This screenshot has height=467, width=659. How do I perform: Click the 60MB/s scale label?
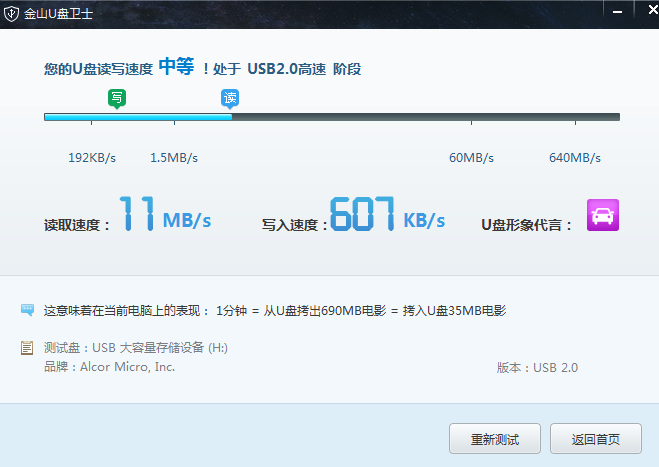coord(471,158)
